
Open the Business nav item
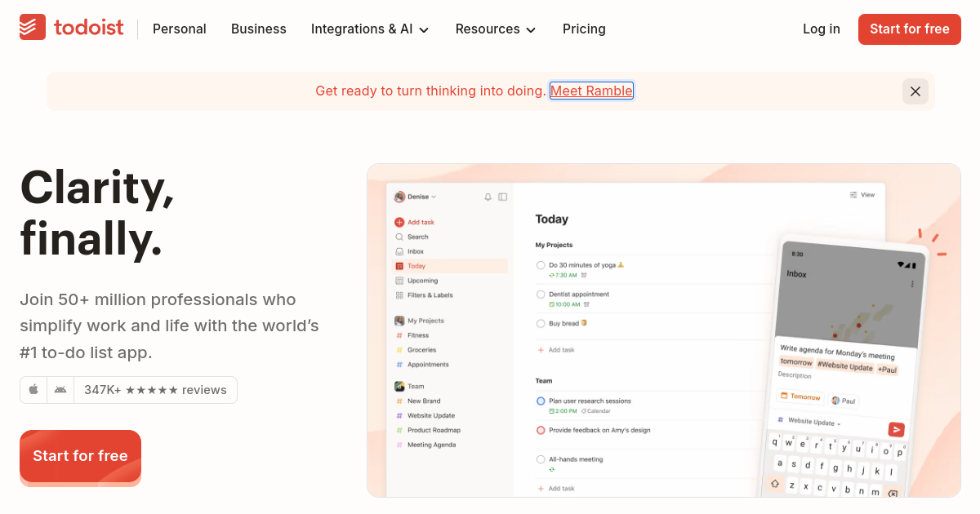point(259,29)
